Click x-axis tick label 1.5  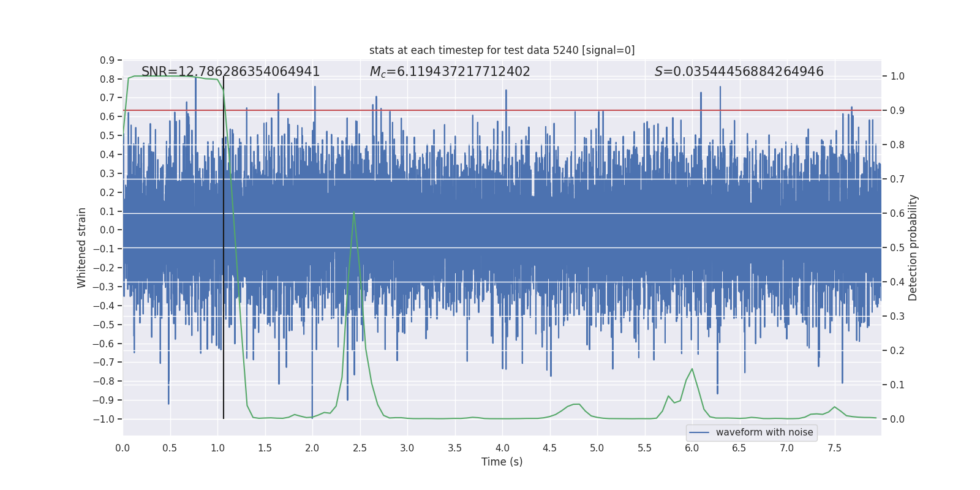[265, 448]
